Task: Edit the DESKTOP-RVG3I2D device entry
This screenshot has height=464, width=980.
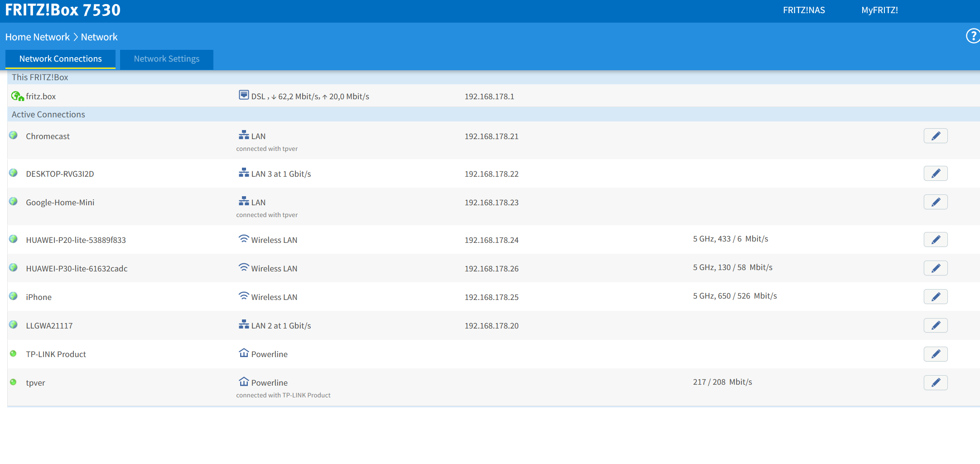Action: tap(936, 174)
